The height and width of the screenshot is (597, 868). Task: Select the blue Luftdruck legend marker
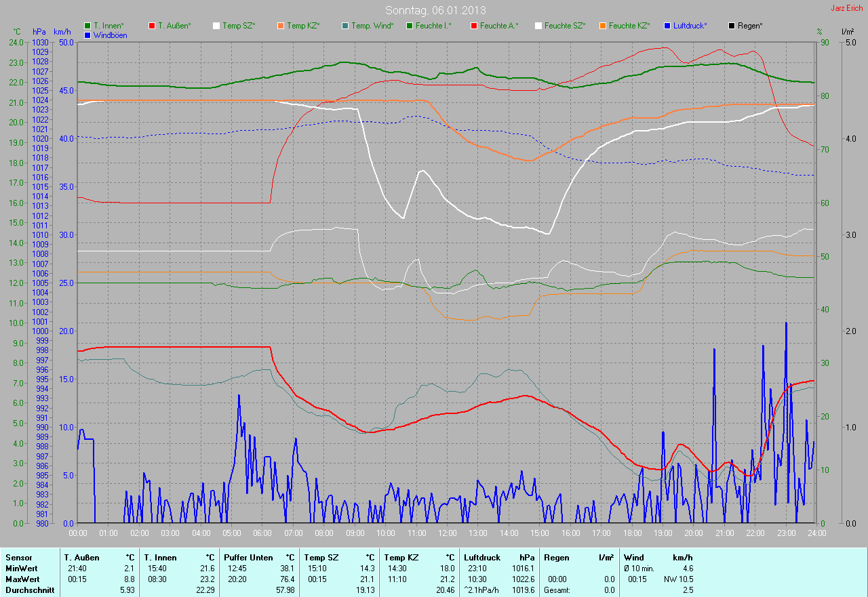click(667, 26)
